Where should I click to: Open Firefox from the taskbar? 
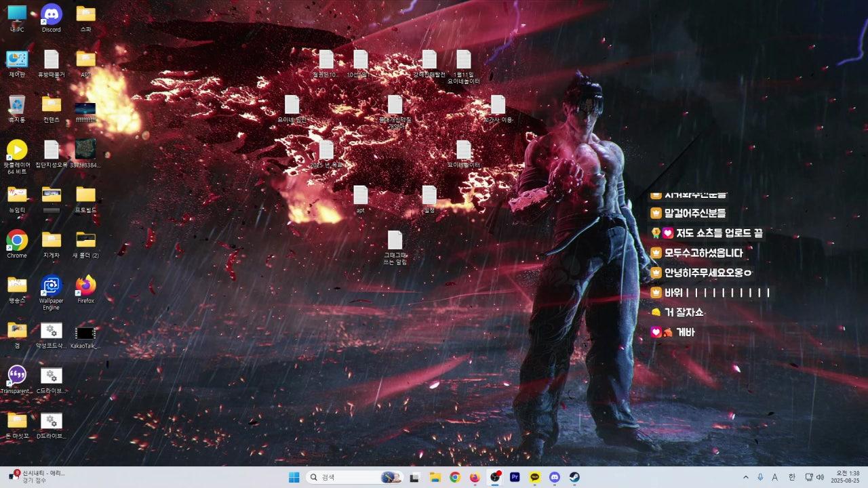pyautogui.click(x=475, y=477)
